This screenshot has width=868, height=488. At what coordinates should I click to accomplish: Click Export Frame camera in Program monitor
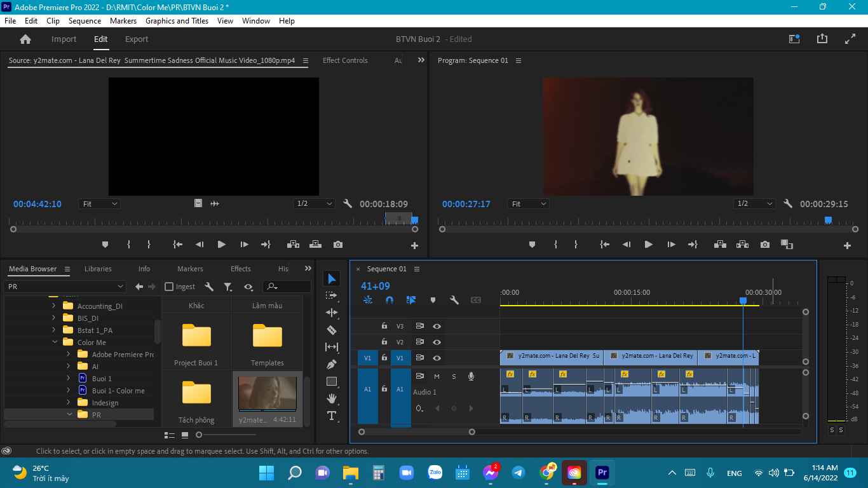pos(765,245)
